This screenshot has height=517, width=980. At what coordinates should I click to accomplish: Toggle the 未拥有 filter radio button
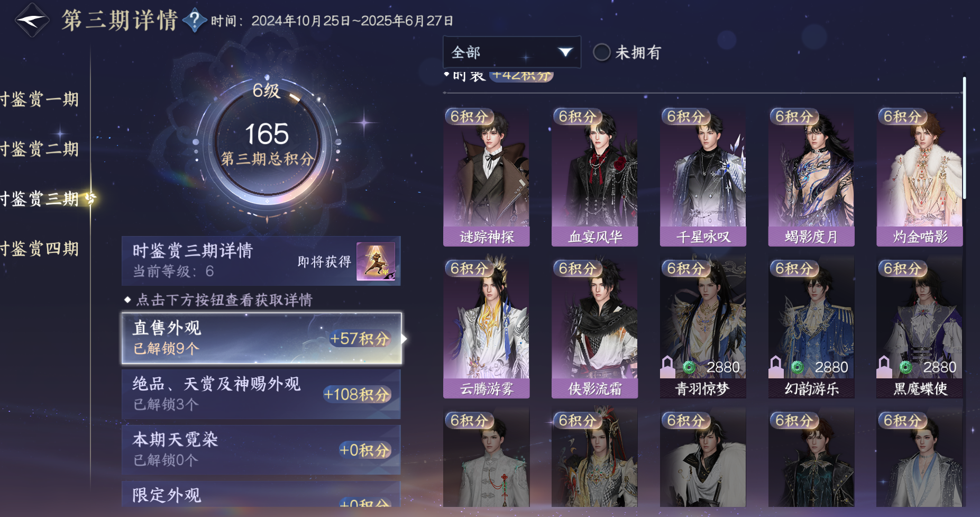point(601,52)
